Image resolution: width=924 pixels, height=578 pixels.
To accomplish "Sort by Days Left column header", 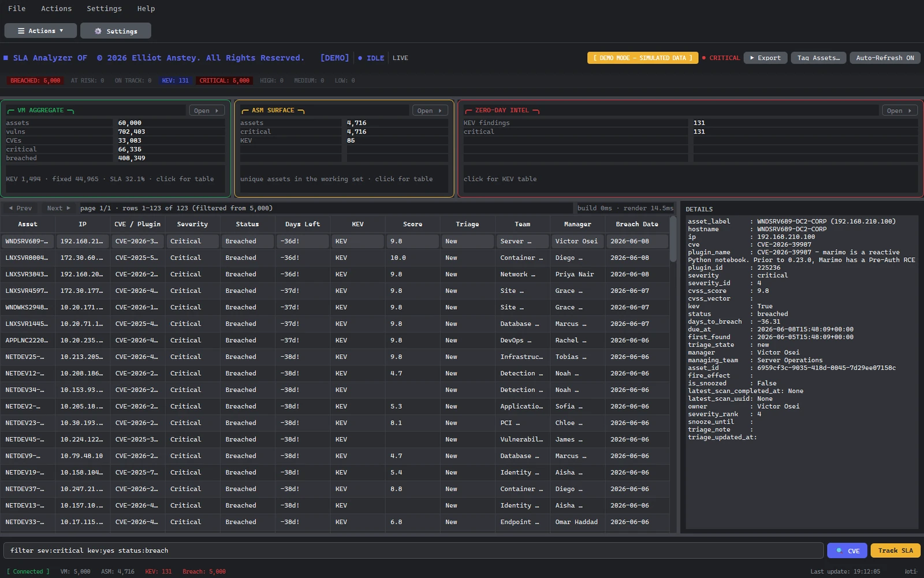I will (x=302, y=224).
